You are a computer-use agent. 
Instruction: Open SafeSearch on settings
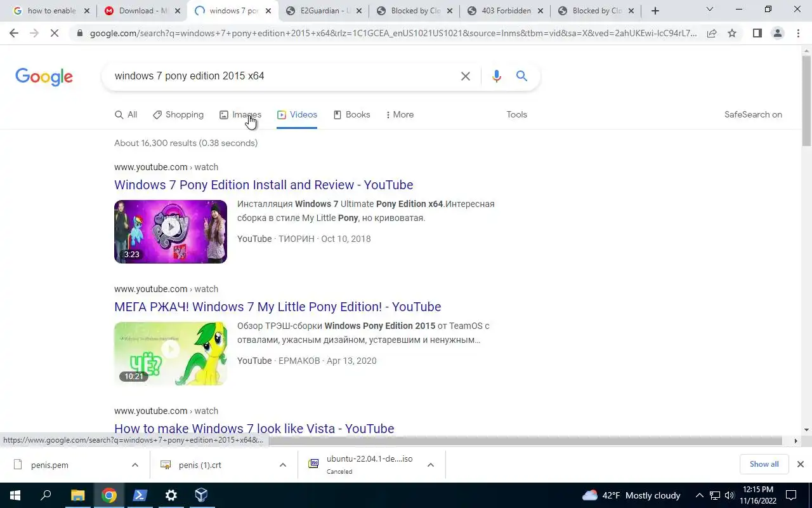pos(753,115)
